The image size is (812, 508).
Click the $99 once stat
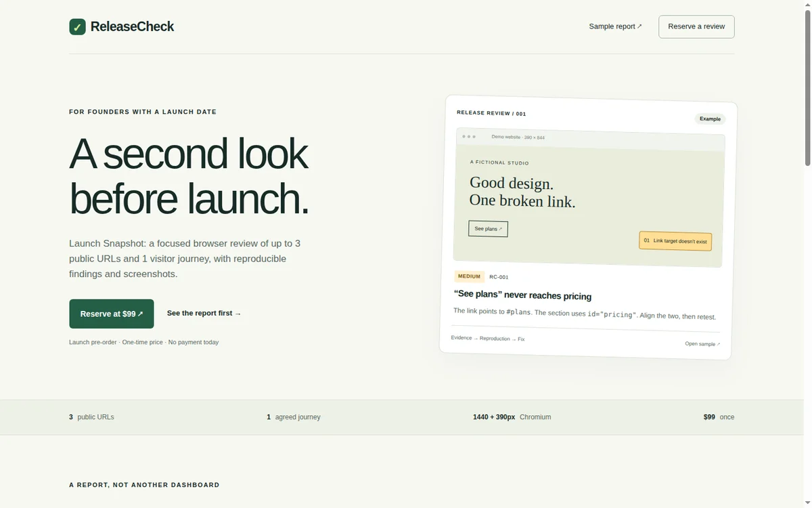719,417
